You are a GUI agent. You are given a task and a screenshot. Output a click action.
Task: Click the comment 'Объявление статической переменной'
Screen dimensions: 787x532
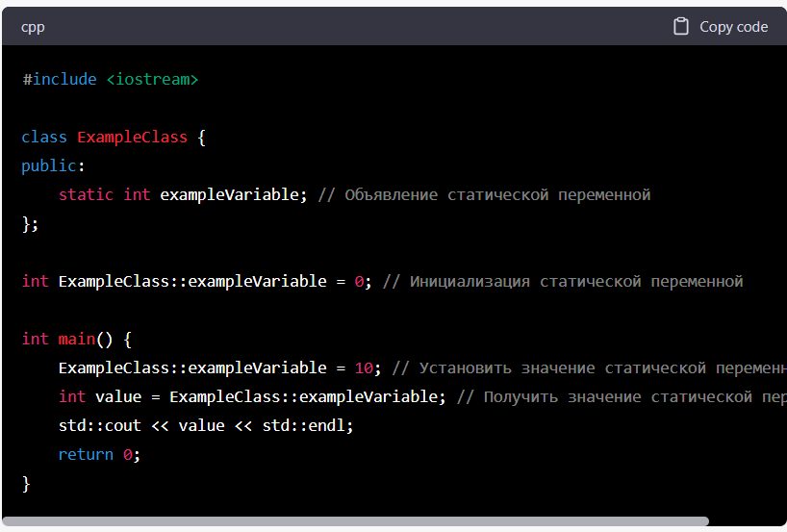484,194
